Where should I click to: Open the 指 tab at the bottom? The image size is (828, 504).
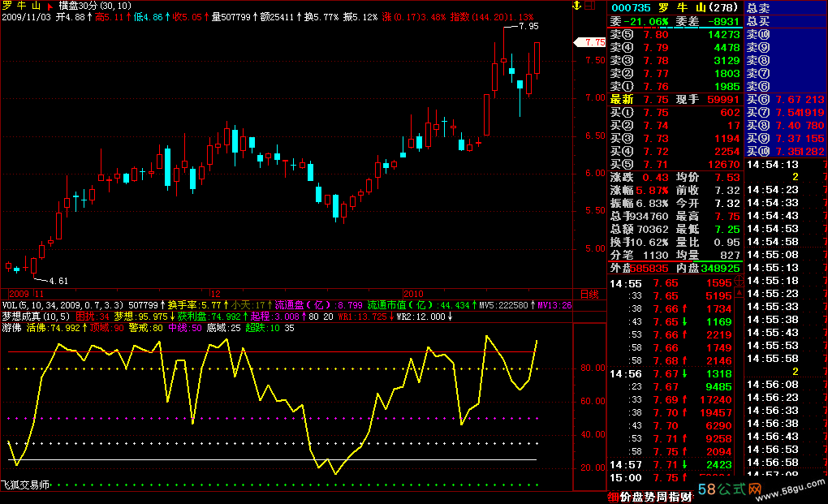tap(674, 497)
